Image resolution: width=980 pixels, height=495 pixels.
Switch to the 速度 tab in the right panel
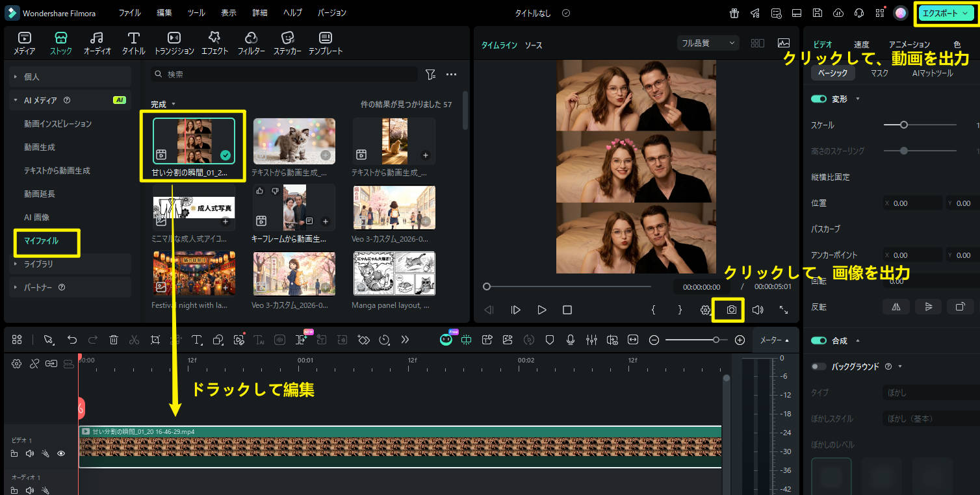pos(861,44)
